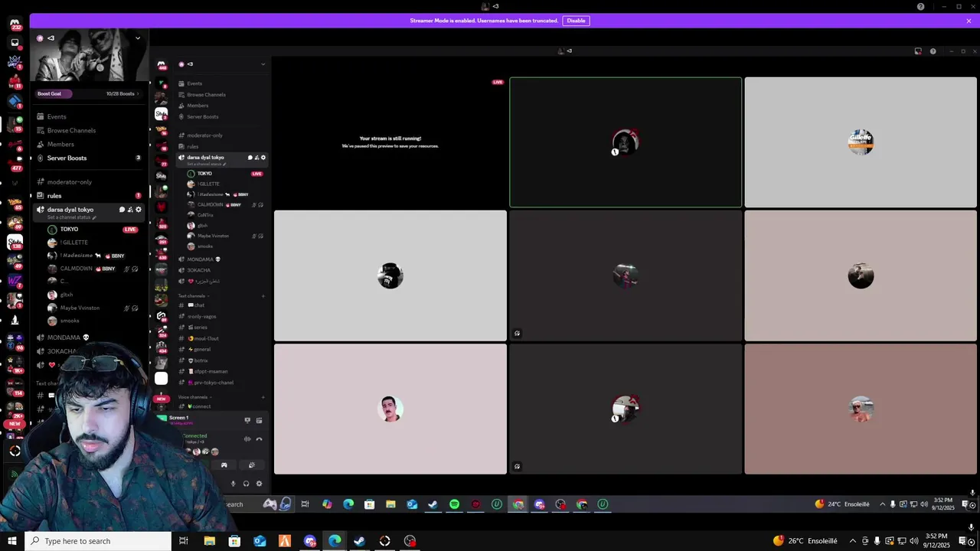Open user settings gear in streamed Discord user panel
The height and width of the screenshot is (551, 980).
pos(259,484)
